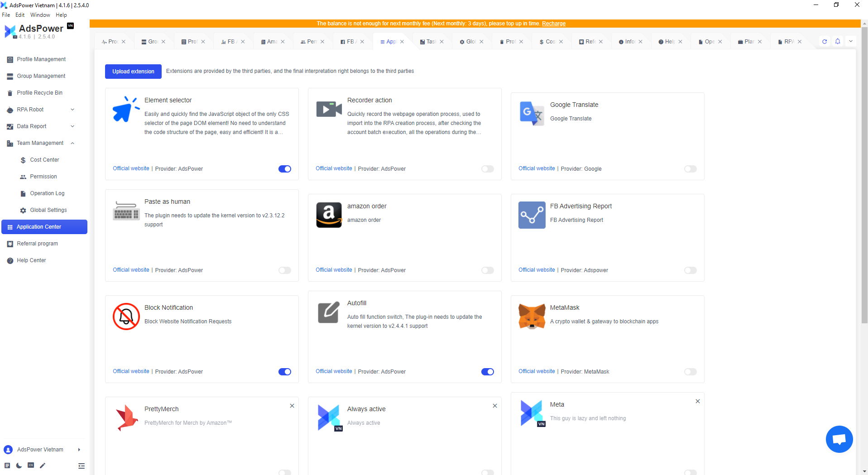The height and width of the screenshot is (475, 868).
Task: Disable the Element selector extension
Action: point(284,168)
